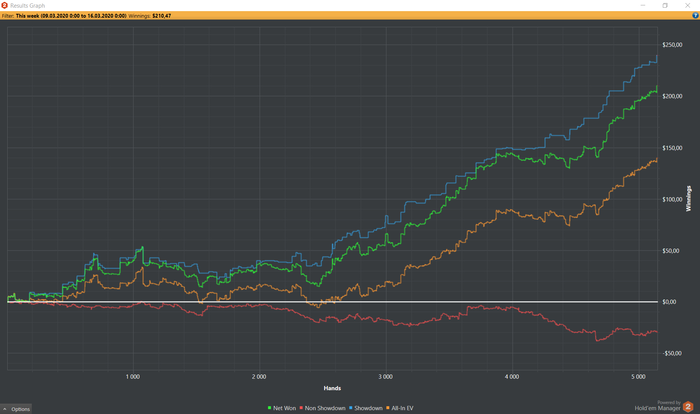This screenshot has width=700, height=414.
Task: Click the $100,00 axis label
Action: [x=672, y=200]
